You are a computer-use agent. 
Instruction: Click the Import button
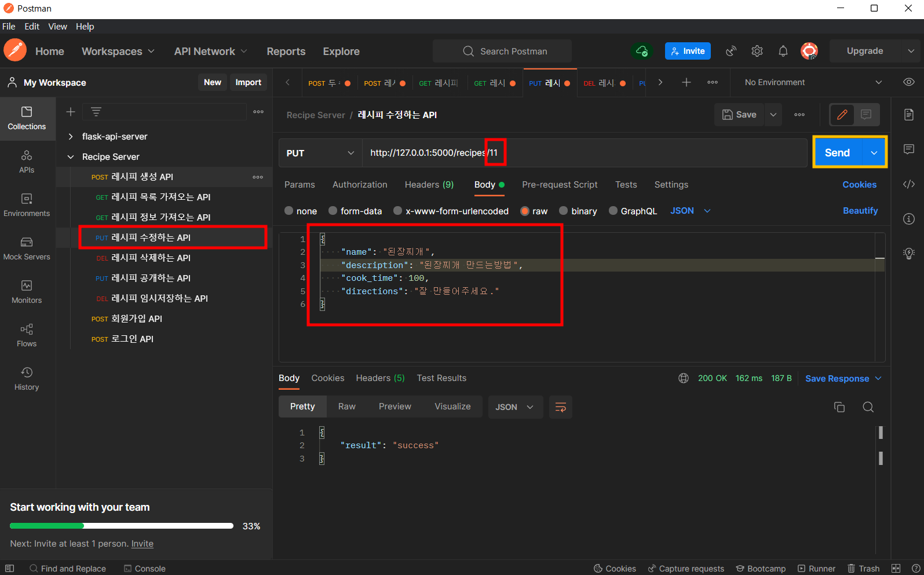[248, 82]
